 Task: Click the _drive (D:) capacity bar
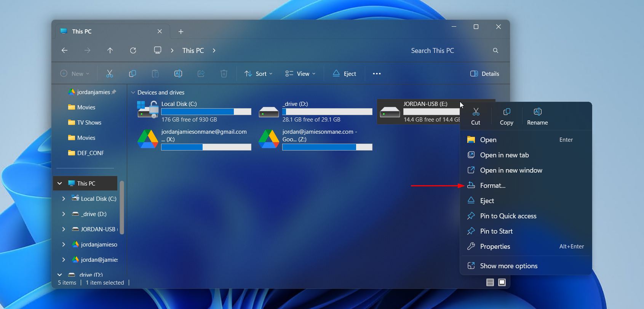[327, 112]
